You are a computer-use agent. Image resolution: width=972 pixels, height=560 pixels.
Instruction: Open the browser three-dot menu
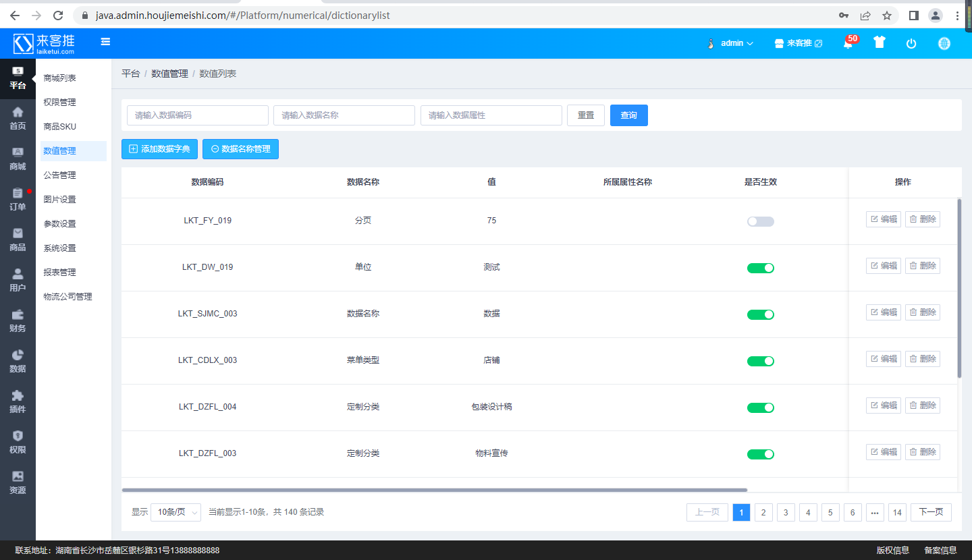958,15
